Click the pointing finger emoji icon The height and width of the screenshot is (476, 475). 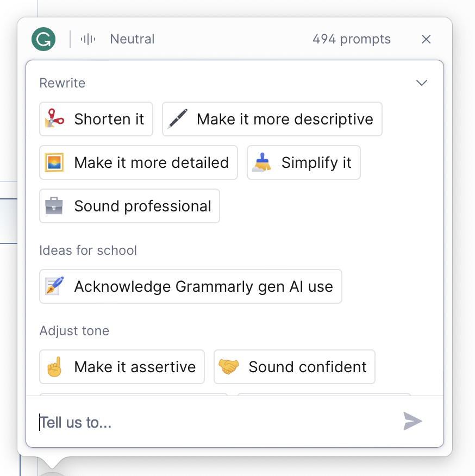tap(55, 366)
